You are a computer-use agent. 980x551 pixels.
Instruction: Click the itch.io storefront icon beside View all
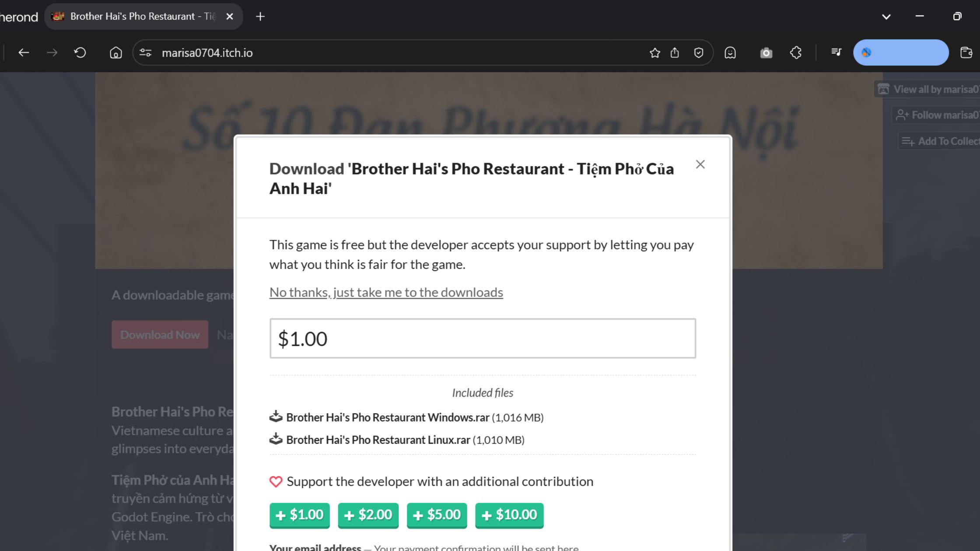883,89
